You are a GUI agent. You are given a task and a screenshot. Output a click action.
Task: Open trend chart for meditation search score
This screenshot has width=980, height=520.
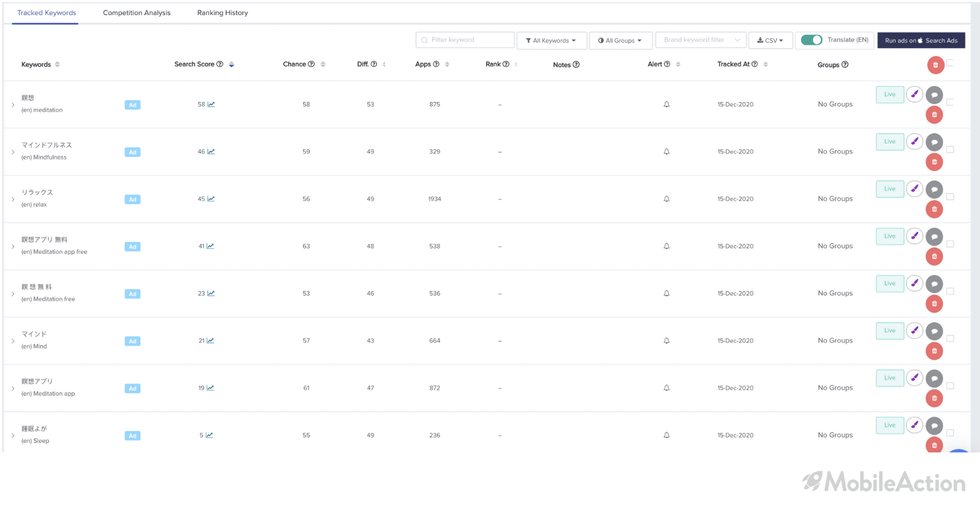click(x=211, y=104)
